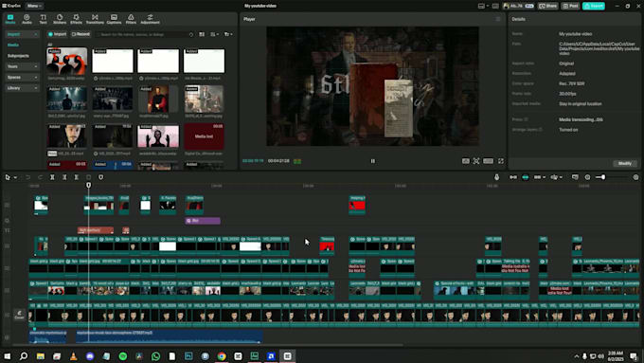Open Spotify from the taskbar
This screenshot has height=363, width=644.
coord(123,356)
